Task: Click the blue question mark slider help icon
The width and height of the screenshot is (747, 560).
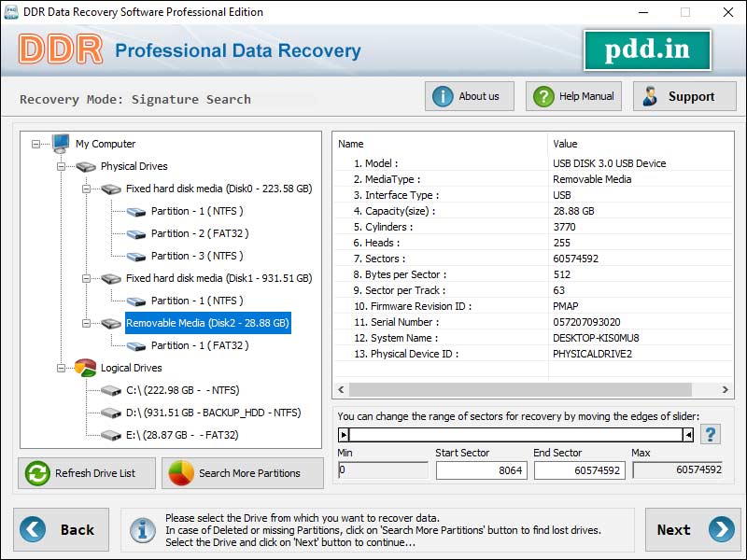Action: point(711,434)
